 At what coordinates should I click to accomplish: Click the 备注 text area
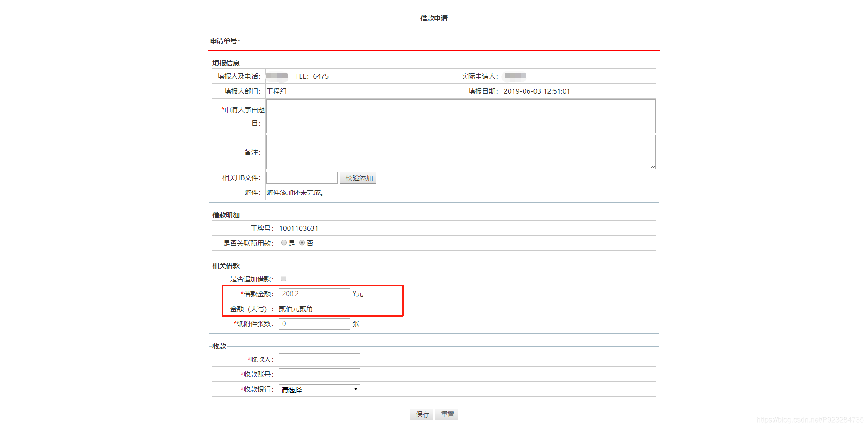[x=461, y=152]
